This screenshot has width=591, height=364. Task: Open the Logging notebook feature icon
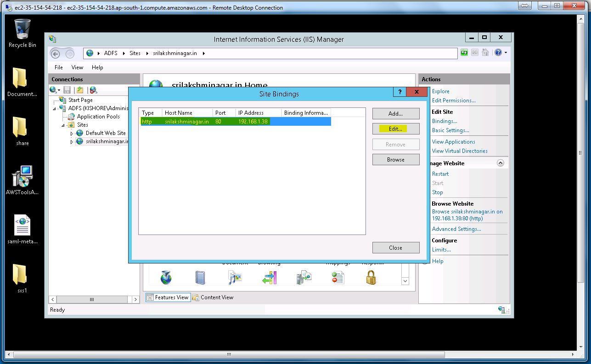pos(200,277)
